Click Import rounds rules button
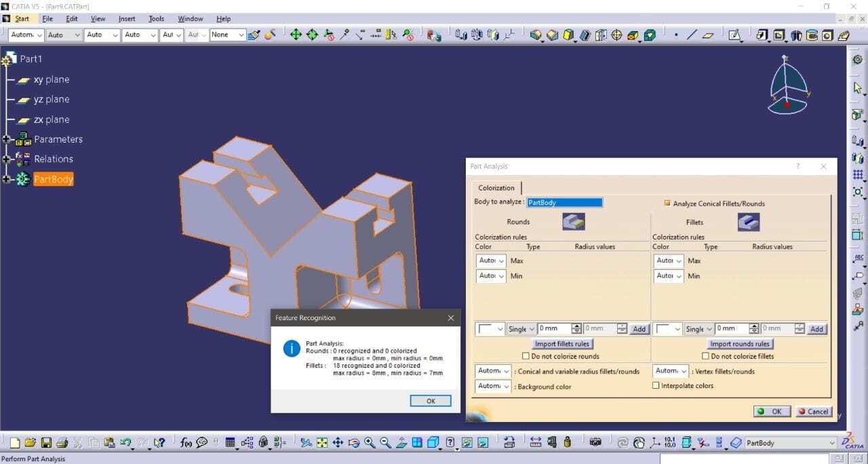This screenshot has width=868, height=464. click(740, 344)
